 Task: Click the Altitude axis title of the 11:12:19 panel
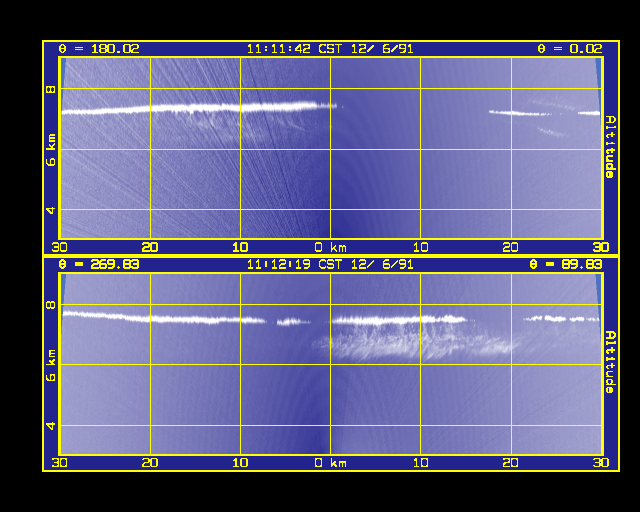point(610,362)
